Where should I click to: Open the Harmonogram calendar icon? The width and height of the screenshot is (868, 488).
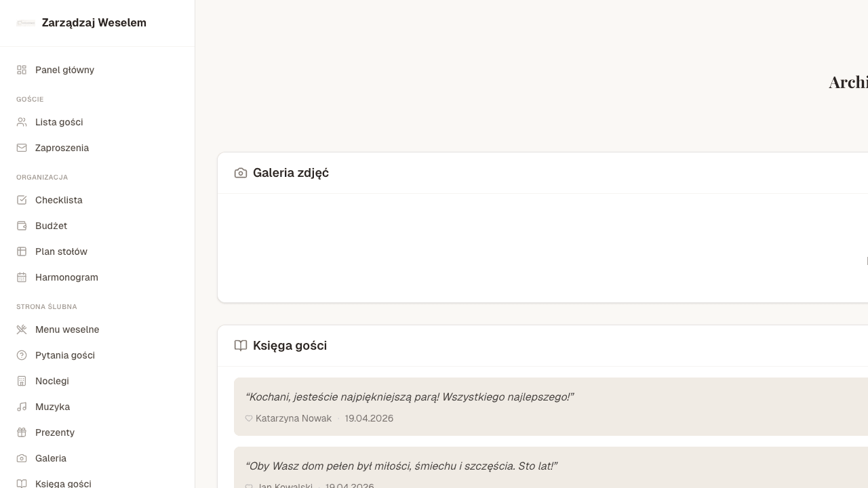21,277
